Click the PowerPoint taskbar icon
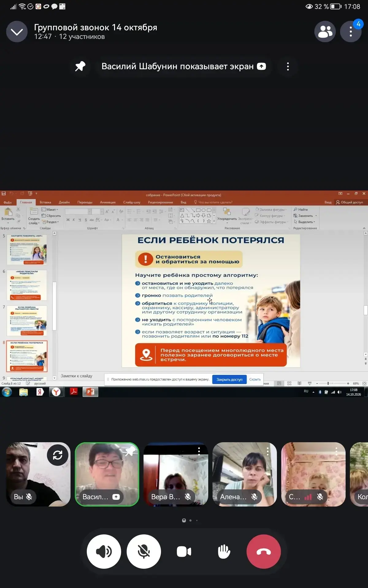 [x=90, y=392]
